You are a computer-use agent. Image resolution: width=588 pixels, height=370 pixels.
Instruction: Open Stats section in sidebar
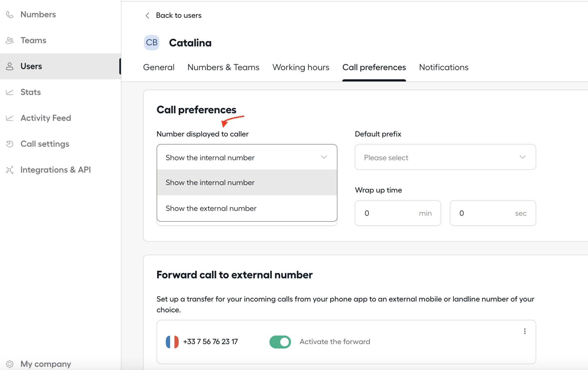(60, 92)
